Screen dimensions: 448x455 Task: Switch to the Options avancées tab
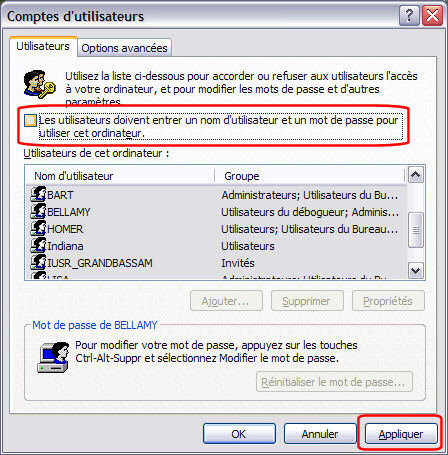click(x=124, y=48)
